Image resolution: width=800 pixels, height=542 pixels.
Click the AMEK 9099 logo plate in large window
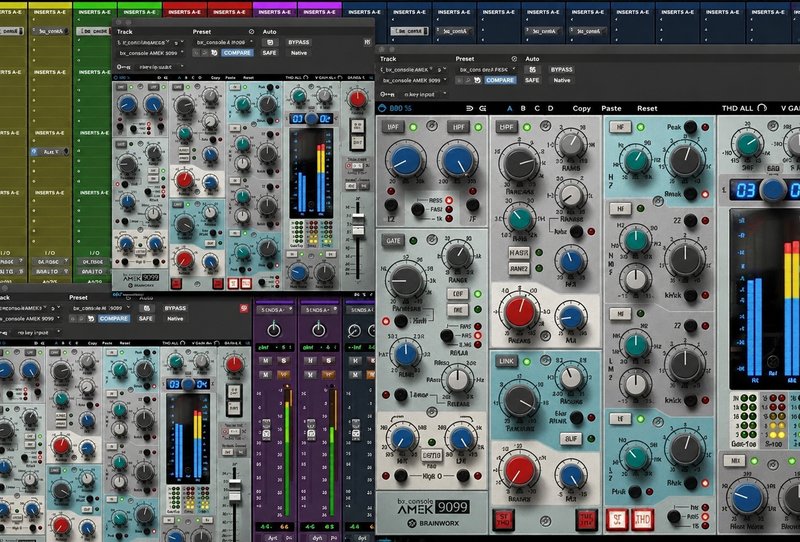tap(433, 507)
